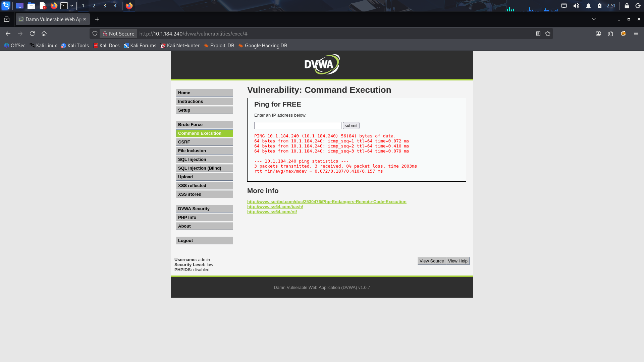
Task: Open the volume control in system tray
Action: click(576, 6)
